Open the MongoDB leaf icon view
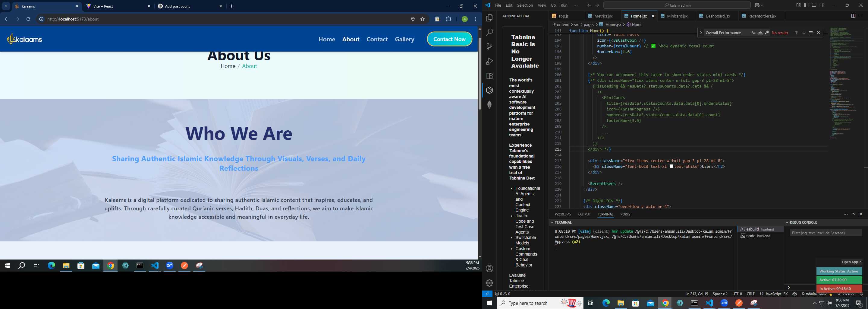The width and height of the screenshot is (868, 309). click(489, 105)
